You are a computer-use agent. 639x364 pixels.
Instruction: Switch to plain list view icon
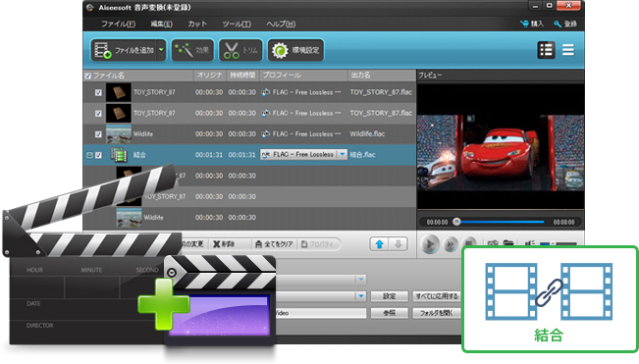pyautogui.click(x=568, y=50)
